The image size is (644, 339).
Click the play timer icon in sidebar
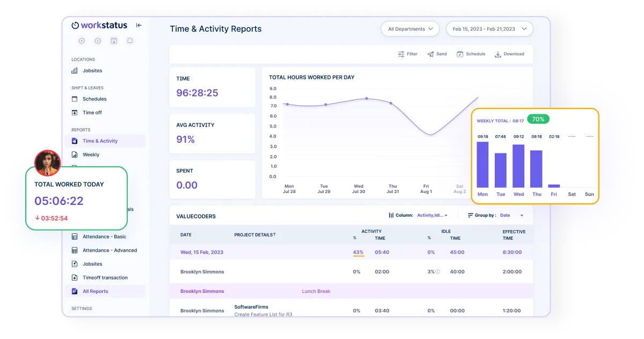coord(82,41)
